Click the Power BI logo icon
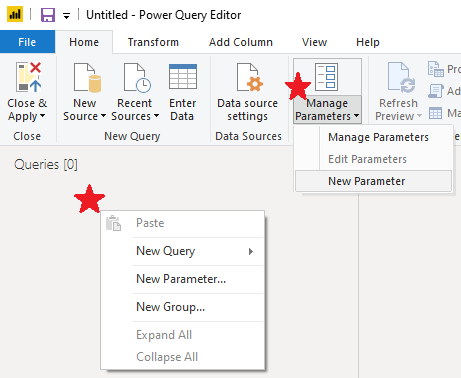 coord(15,15)
